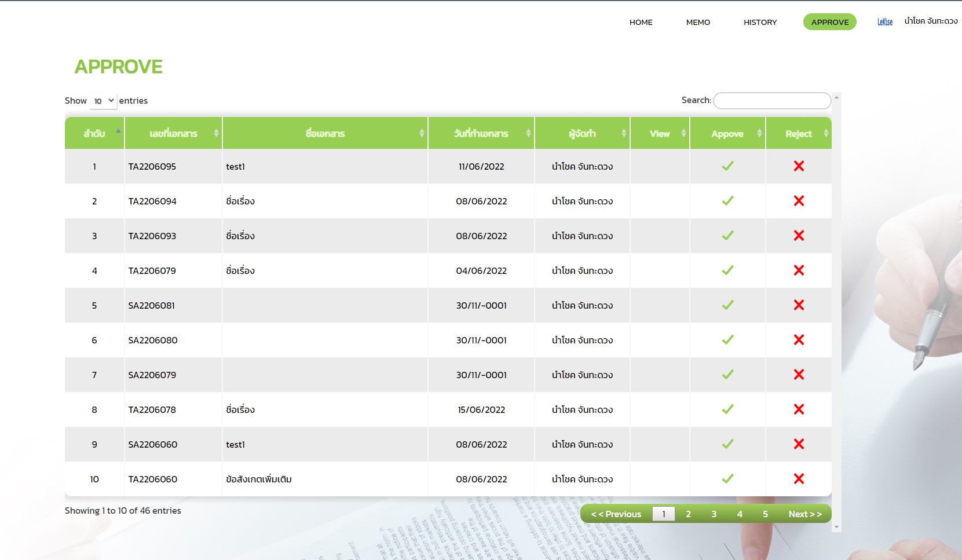Reject document TA2206078 in row 8

coord(799,409)
